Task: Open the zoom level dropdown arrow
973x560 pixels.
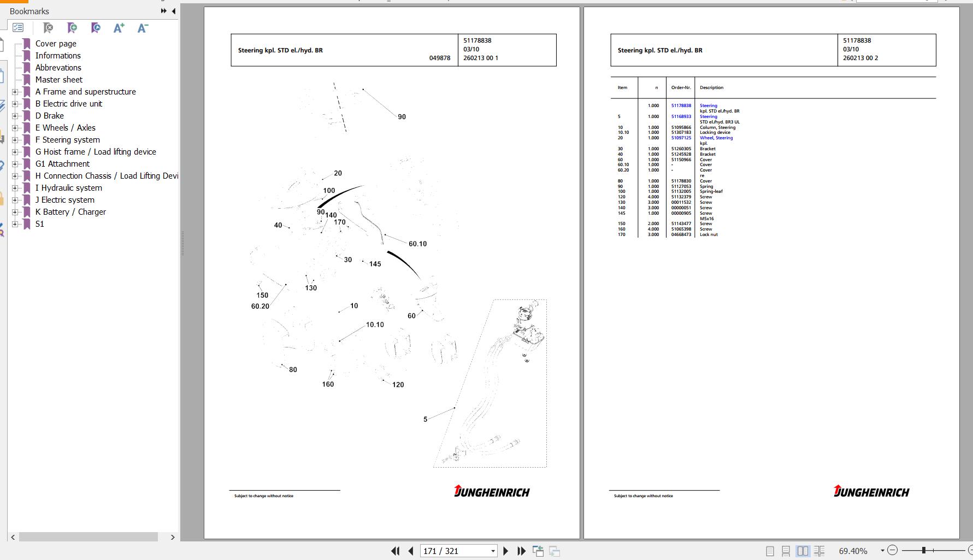Action: click(882, 551)
